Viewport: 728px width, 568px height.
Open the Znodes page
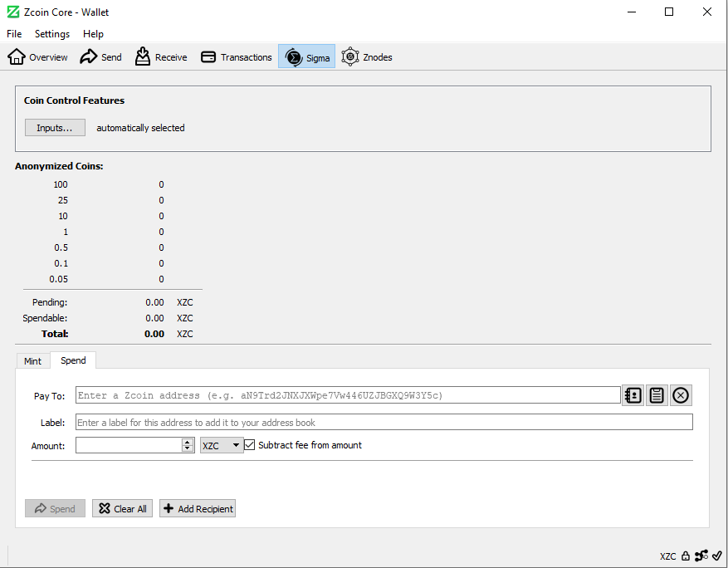click(x=367, y=56)
